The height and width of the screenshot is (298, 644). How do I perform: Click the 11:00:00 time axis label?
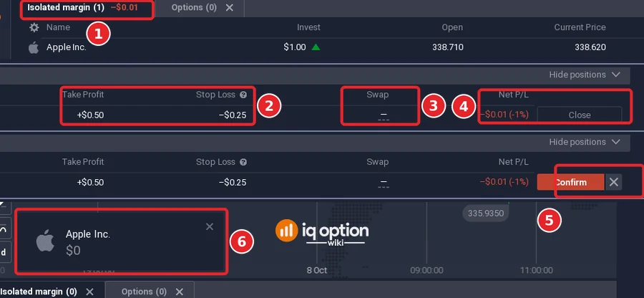(x=536, y=271)
